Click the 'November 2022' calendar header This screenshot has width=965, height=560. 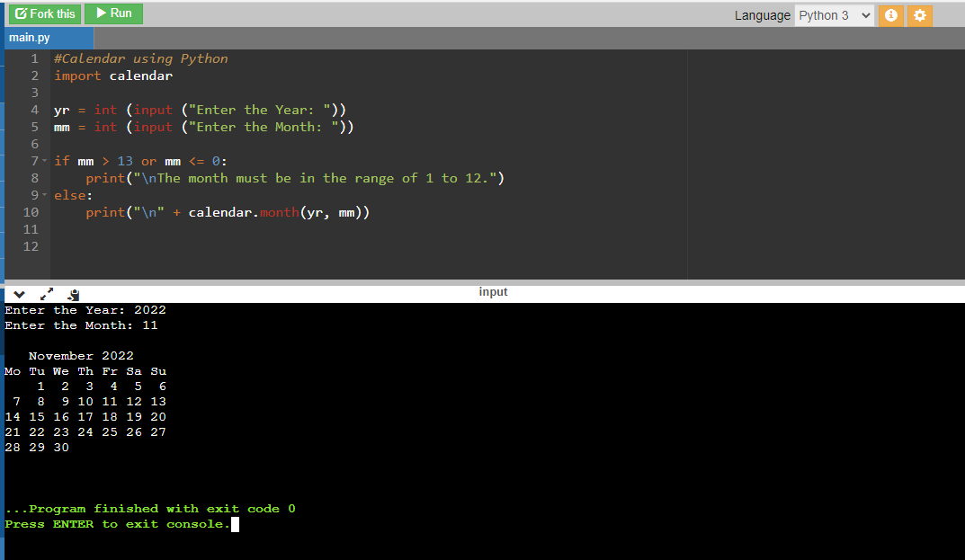point(81,356)
